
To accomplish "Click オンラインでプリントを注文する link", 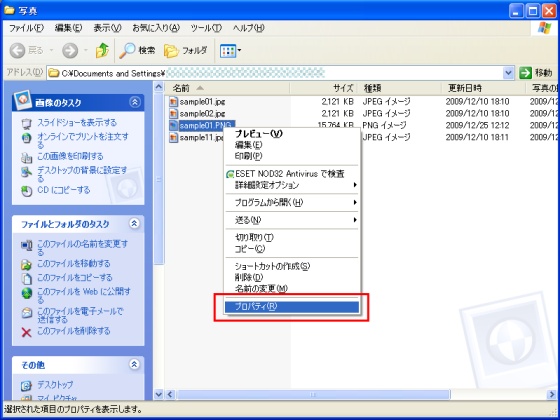I will click(x=83, y=140).
